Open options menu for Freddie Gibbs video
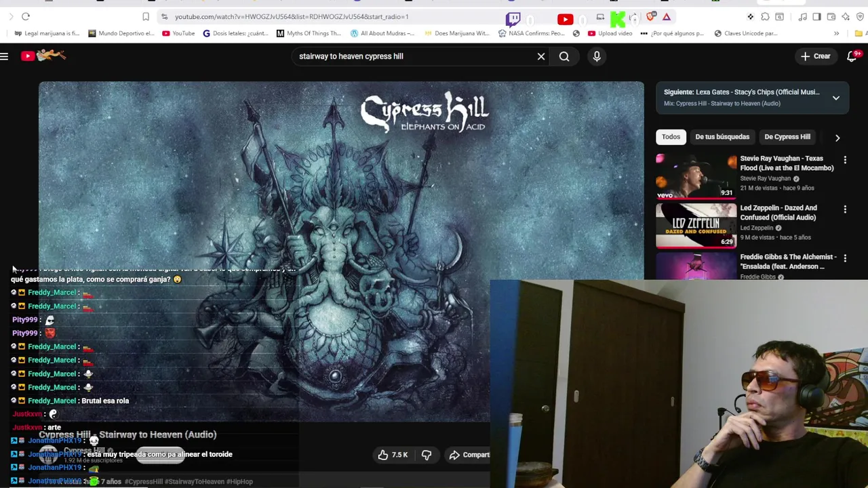This screenshot has width=868, height=488. pos(845,258)
